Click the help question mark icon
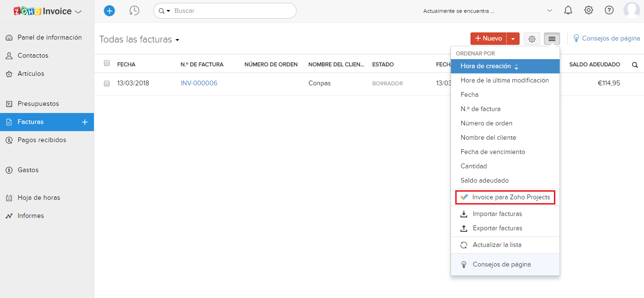 tap(609, 10)
